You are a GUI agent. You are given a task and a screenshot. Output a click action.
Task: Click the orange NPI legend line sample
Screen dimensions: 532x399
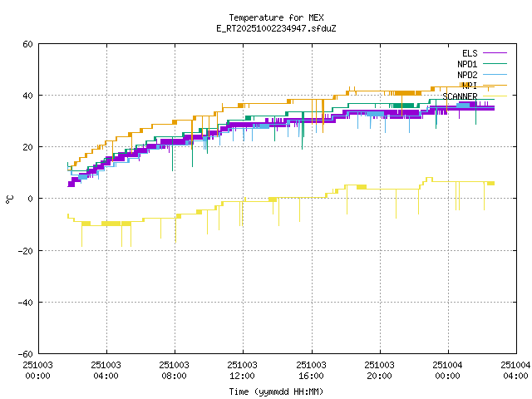(494, 86)
